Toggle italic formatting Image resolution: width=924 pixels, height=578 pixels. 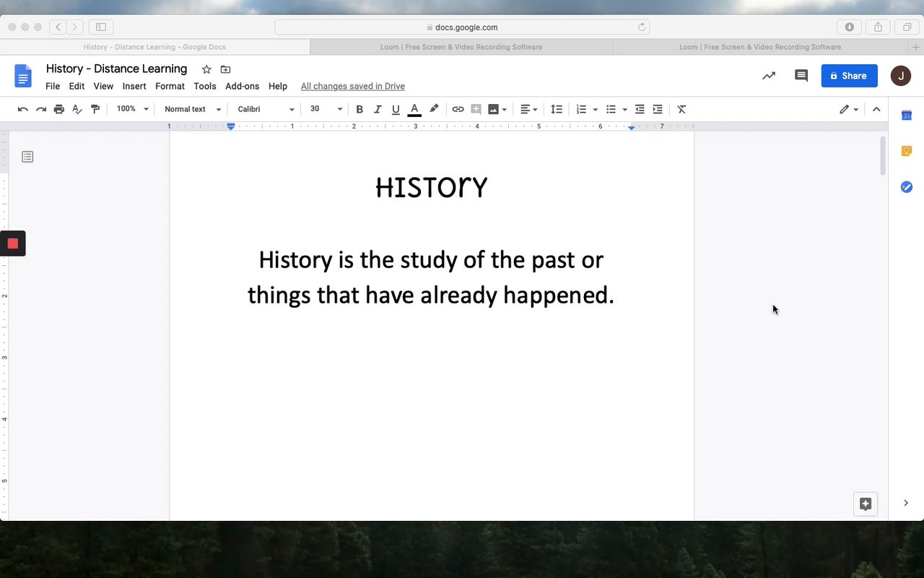(x=378, y=109)
